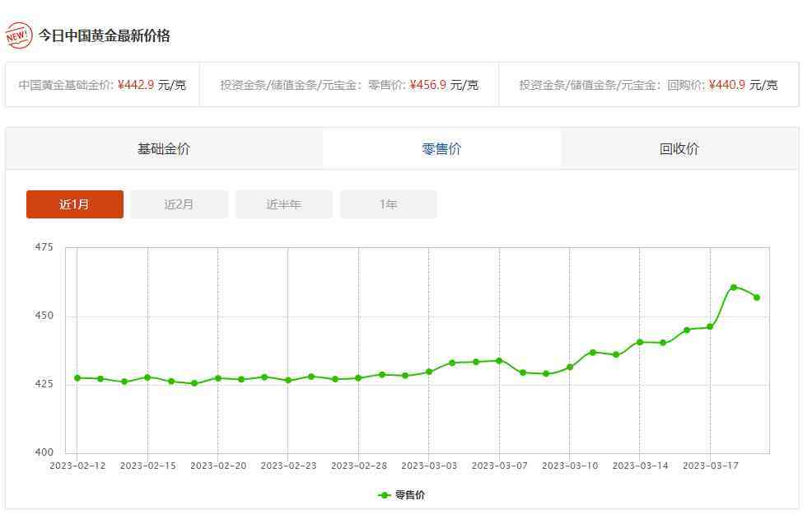
Task: Click the ¥440.9 buyback price value
Action: [727, 85]
